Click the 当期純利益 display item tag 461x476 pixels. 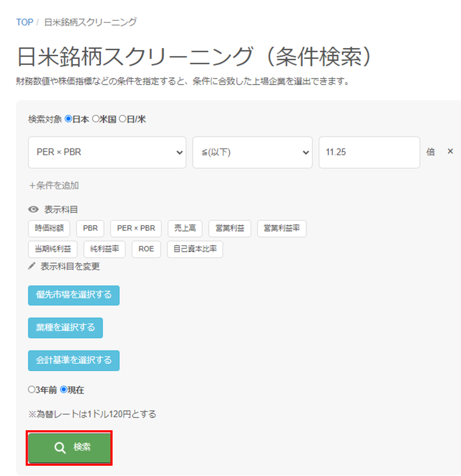point(53,249)
